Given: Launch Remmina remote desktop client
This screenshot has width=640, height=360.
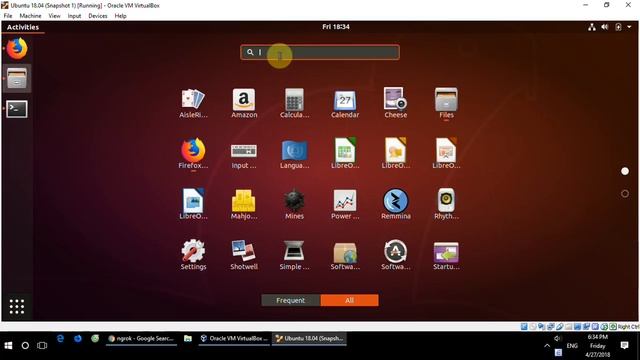Looking at the screenshot, I should [x=396, y=204].
